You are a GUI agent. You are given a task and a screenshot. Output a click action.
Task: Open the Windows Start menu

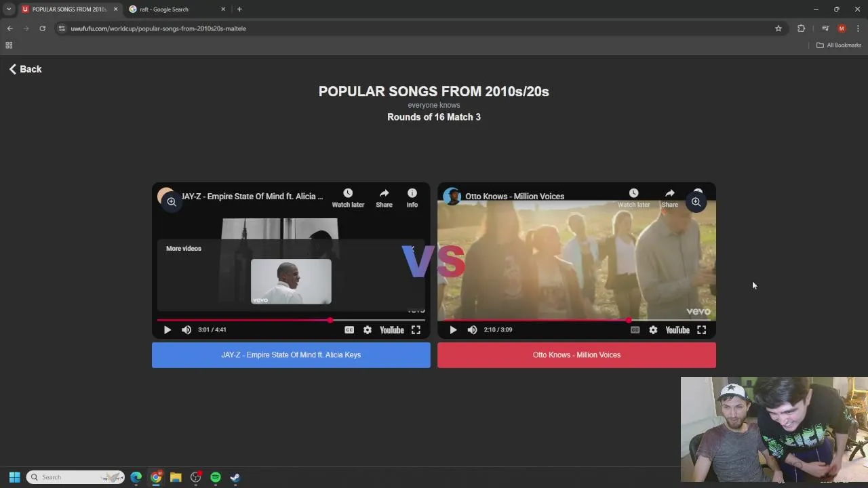click(14, 477)
